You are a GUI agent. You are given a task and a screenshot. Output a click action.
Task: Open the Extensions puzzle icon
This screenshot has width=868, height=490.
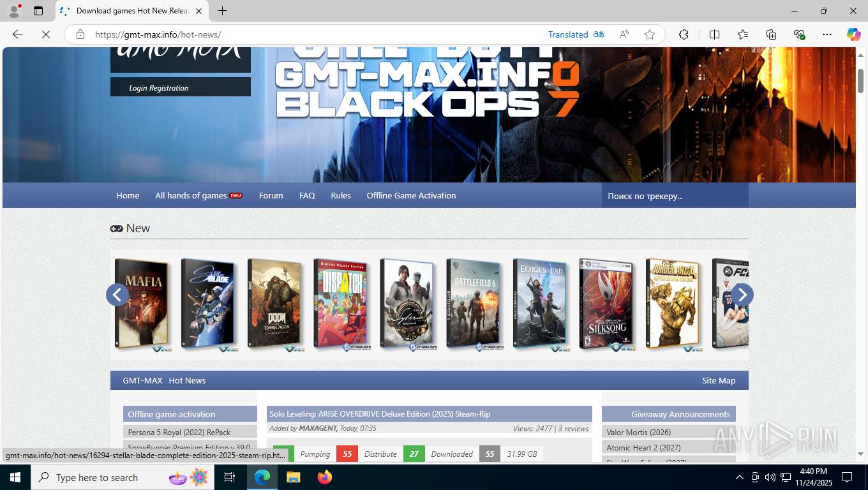coord(684,34)
